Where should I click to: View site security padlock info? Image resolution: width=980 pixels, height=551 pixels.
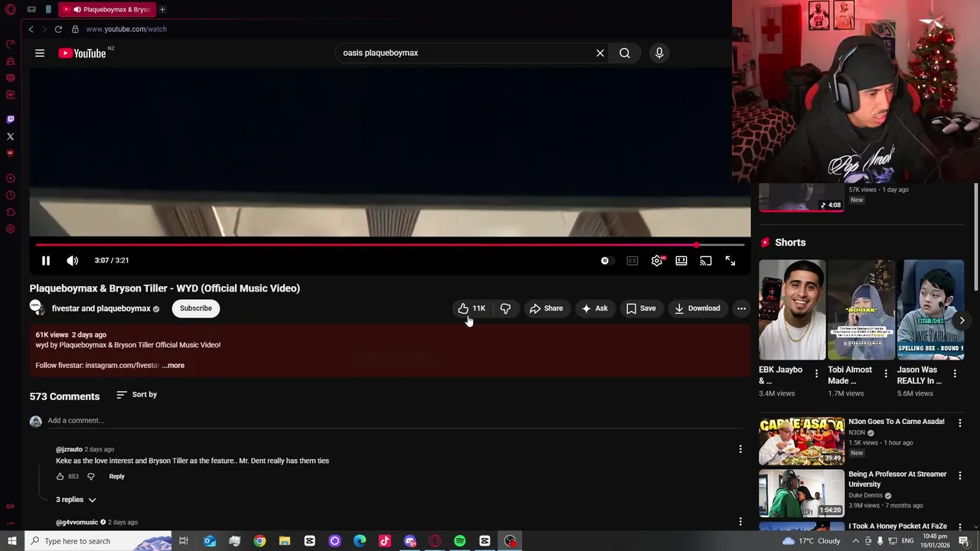(x=75, y=29)
